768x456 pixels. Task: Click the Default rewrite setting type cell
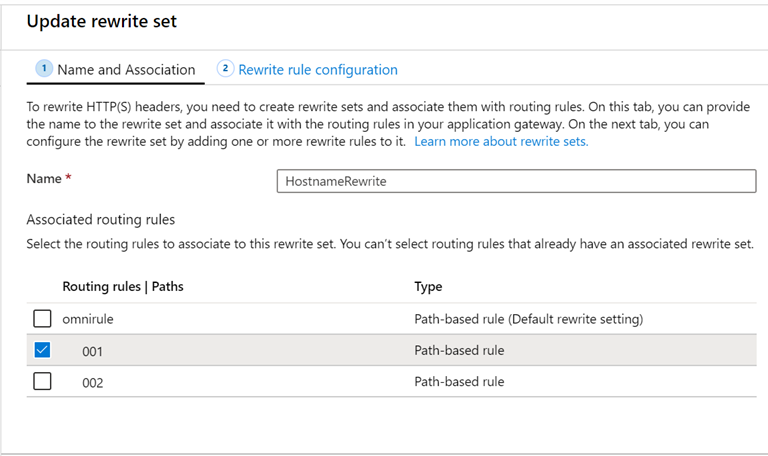527,320
